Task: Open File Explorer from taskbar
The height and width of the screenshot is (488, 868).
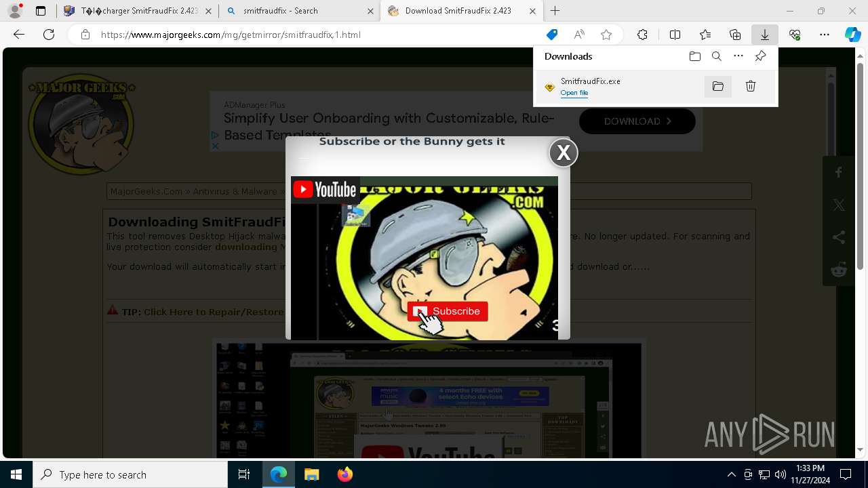Action: click(311, 474)
